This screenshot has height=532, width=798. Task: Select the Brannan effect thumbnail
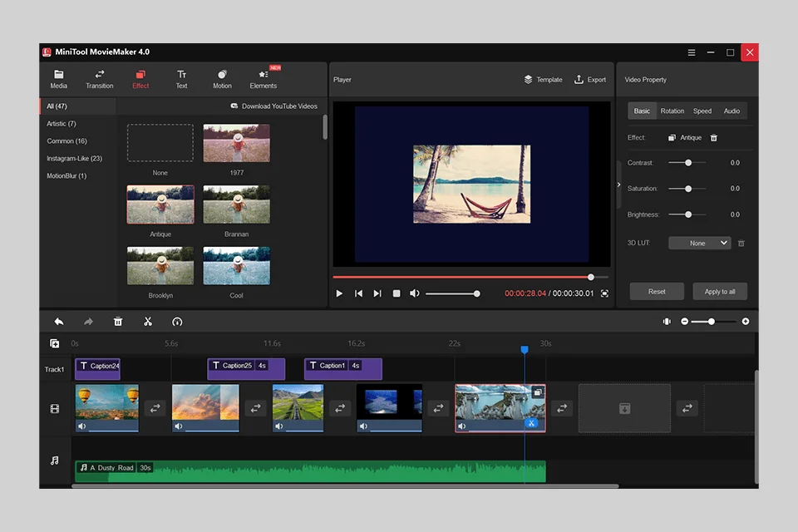point(237,204)
